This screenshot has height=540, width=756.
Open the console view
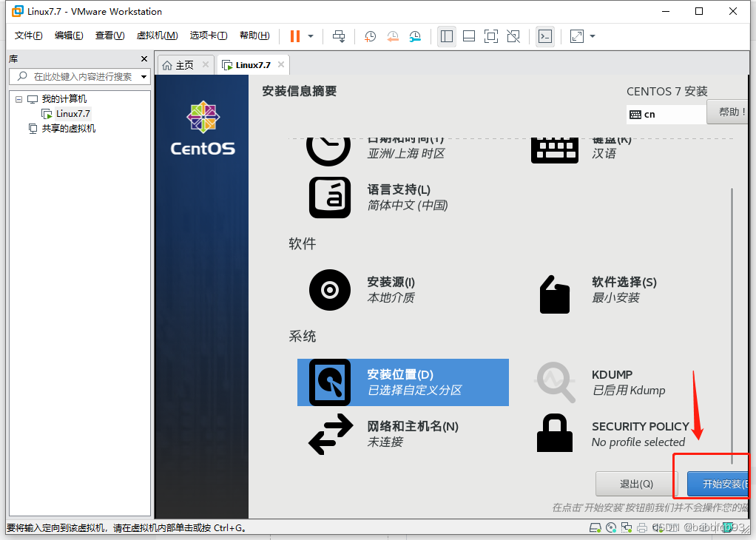545,36
